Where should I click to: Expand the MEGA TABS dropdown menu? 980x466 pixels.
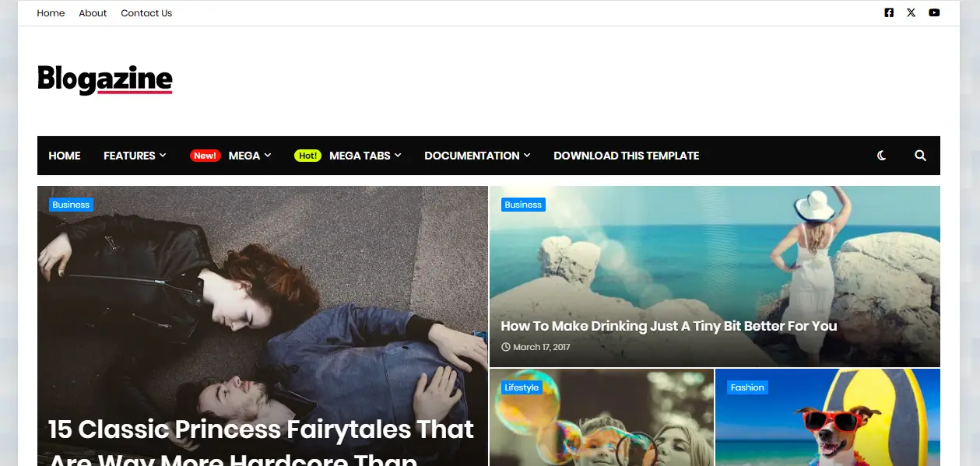pos(365,156)
